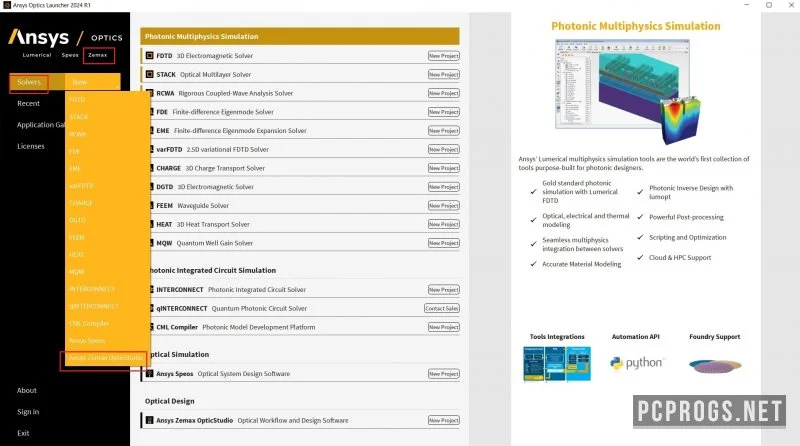
Task: Click New Project for FDTD
Action: 443,56
